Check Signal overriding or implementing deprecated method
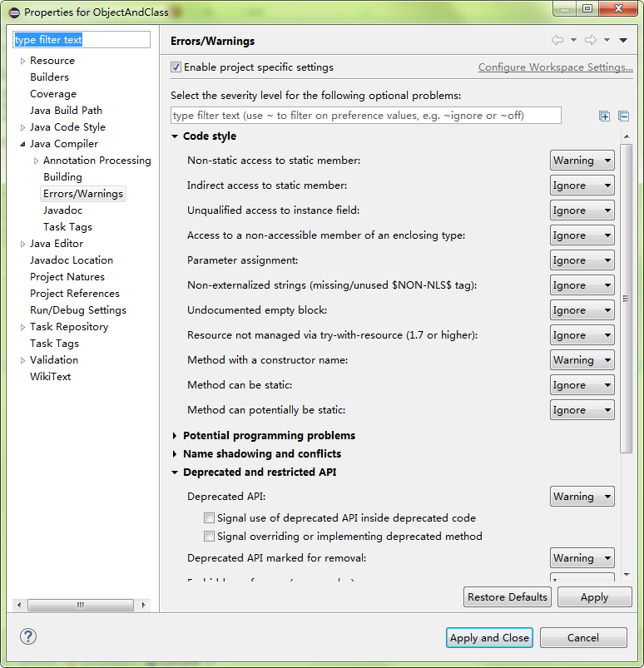The width and height of the screenshot is (644, 668). coord(209,536)
